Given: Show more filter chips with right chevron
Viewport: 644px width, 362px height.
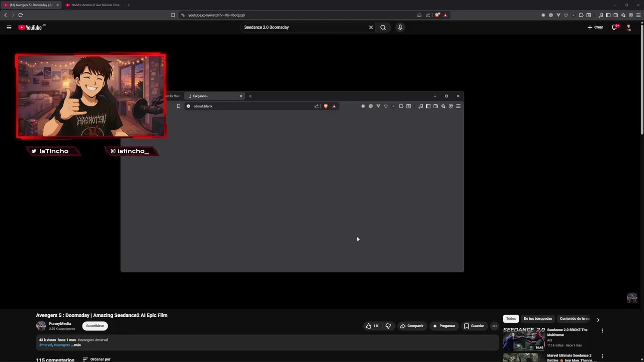Looking at the screenshot, I should point(598,319).
